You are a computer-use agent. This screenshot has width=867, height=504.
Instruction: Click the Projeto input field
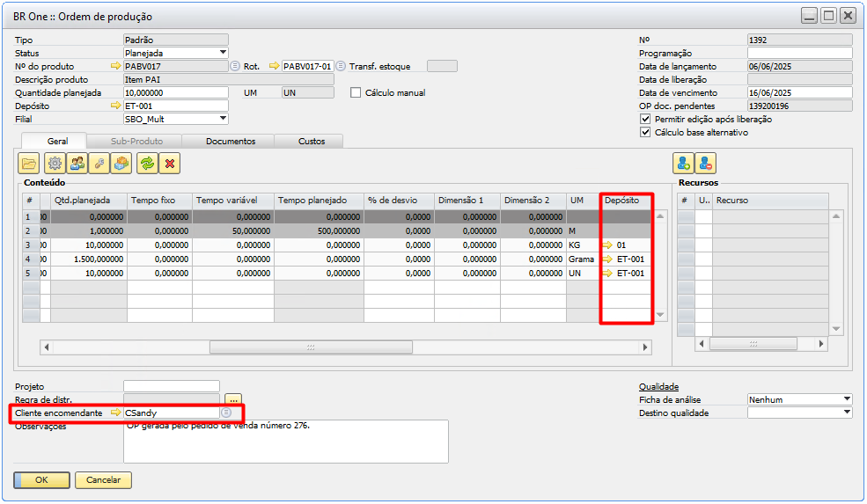[x=172, y=386]
